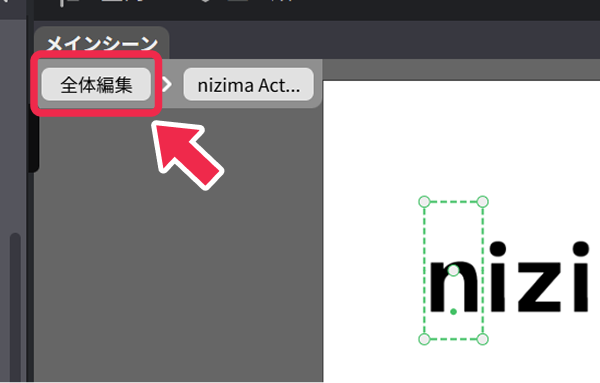Click the bottom-right selection handle
Screen dimensions: 600x383
(x=483, y=339)
